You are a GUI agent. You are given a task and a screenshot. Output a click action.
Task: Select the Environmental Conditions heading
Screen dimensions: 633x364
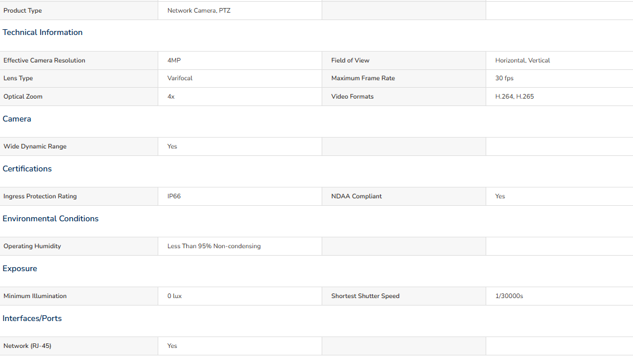pyautogui.click(x=50, y=218)
